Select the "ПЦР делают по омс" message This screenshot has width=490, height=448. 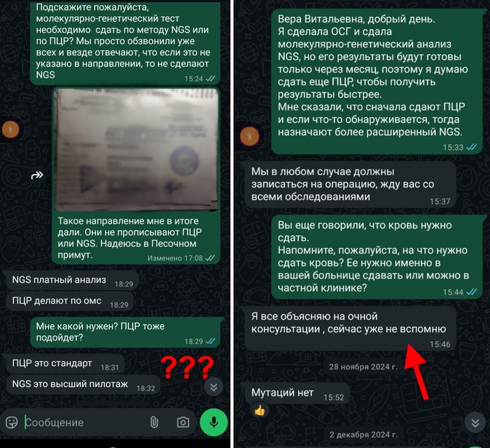point(70,301)
